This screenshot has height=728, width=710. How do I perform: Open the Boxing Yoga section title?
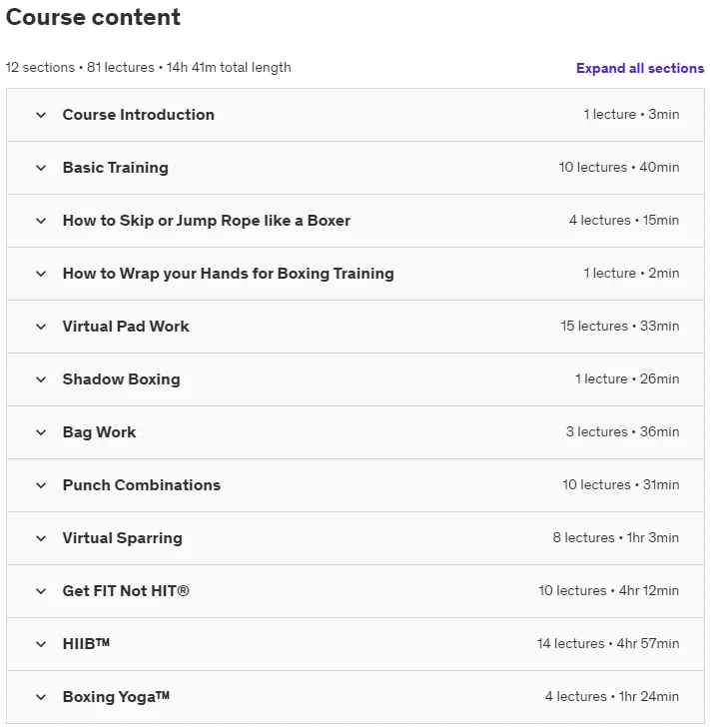[x=116, y=696]
